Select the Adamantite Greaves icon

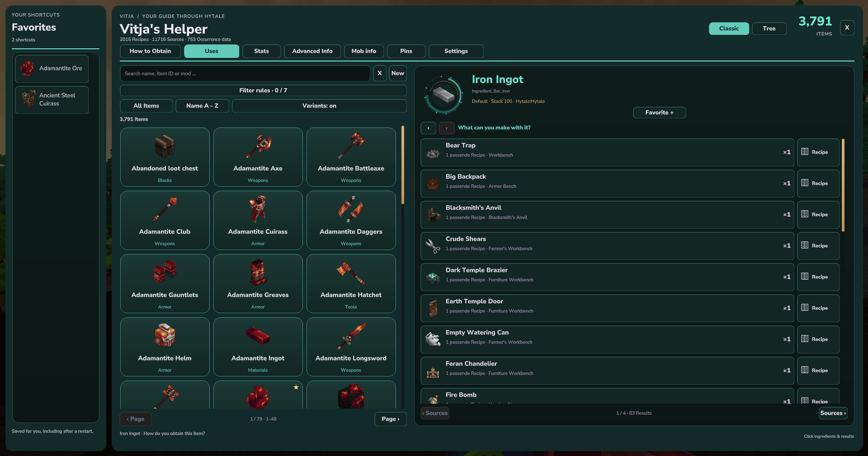point(258,272)
